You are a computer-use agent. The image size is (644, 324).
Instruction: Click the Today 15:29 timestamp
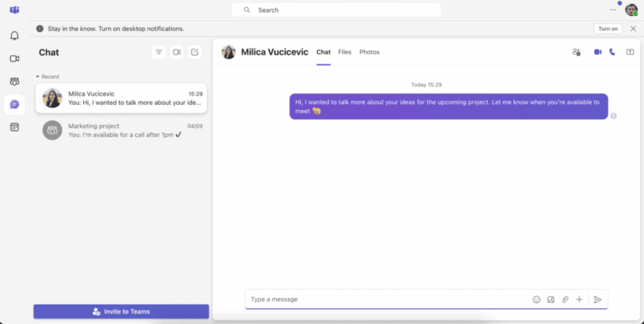[426, 85]
